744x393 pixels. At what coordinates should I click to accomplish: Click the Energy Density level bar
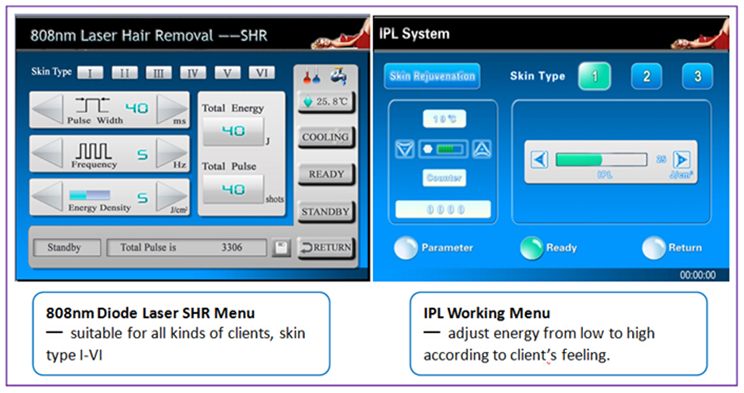click(90, 195)
